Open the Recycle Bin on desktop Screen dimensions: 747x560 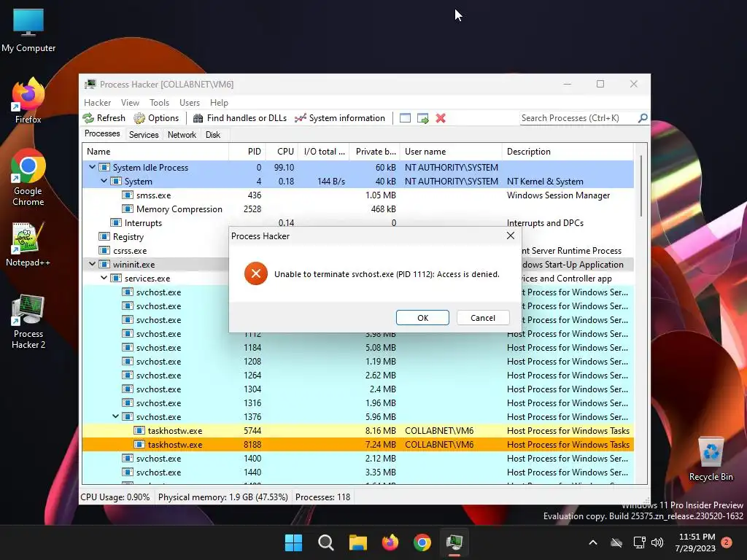coord(711,459)
